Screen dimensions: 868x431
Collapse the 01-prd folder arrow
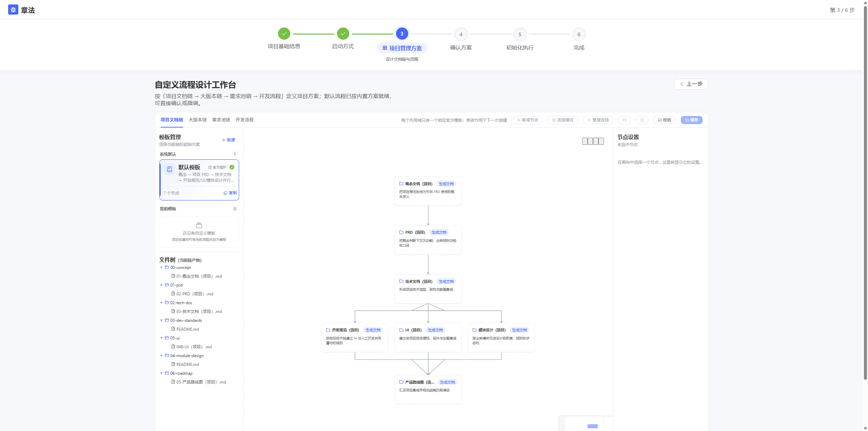coord(161,285)
